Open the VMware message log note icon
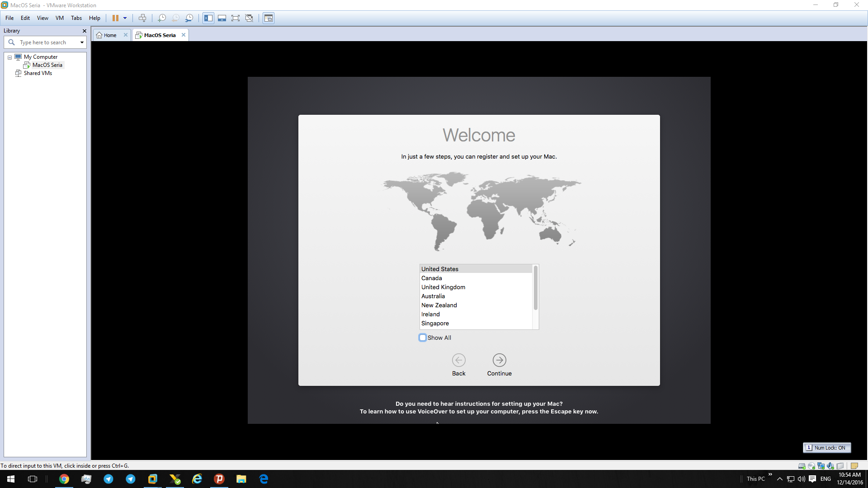This screenshot has width=868, height=488. point(854,466)
